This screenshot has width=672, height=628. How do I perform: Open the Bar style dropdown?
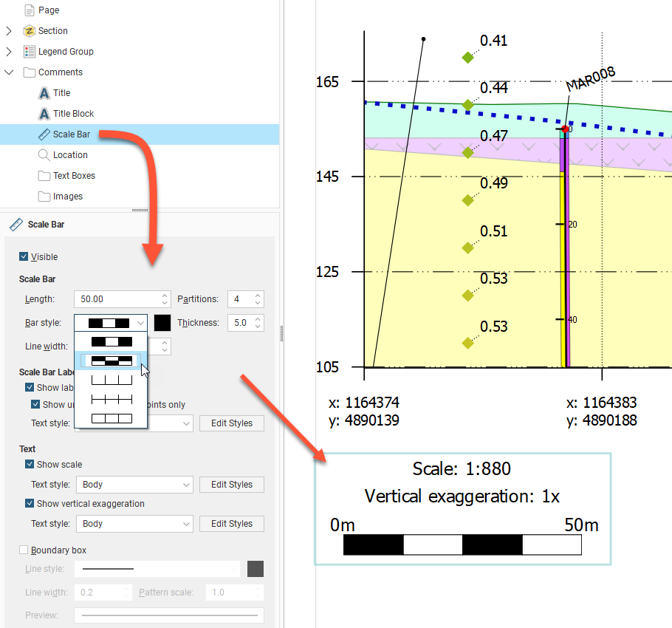(x=111, y=323)
